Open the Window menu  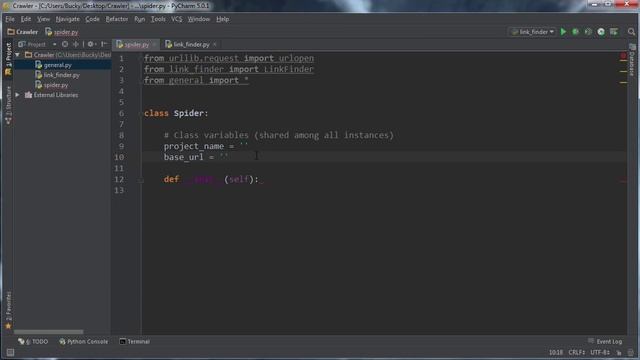coord(199,19)
